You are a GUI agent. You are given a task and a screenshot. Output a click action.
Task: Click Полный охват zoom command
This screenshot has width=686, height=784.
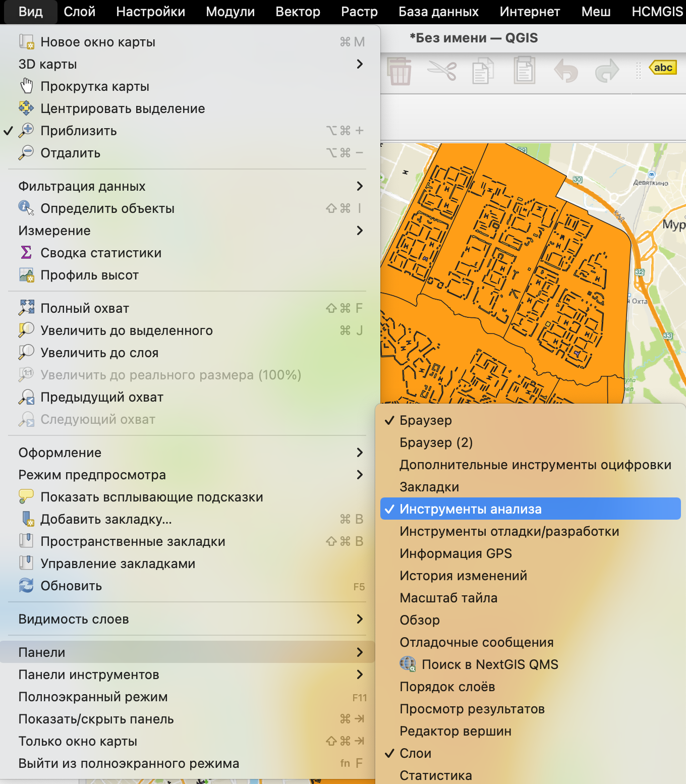[x=85, y=308]
